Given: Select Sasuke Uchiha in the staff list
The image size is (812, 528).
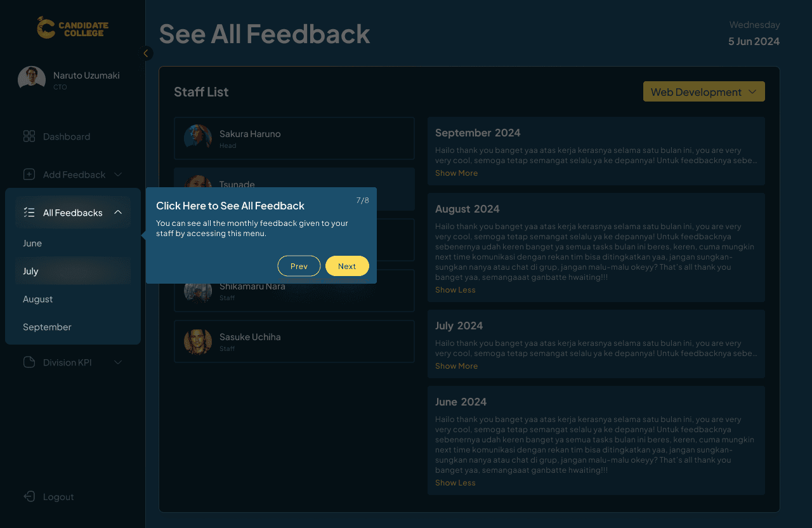Looking at the screenshot, I should point(294,341).
